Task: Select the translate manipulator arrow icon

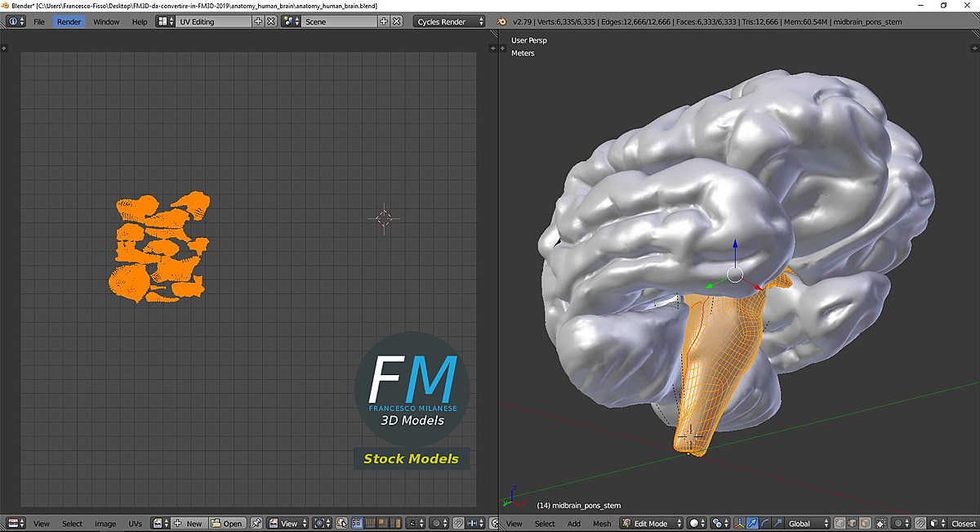Action: (752, 523)
